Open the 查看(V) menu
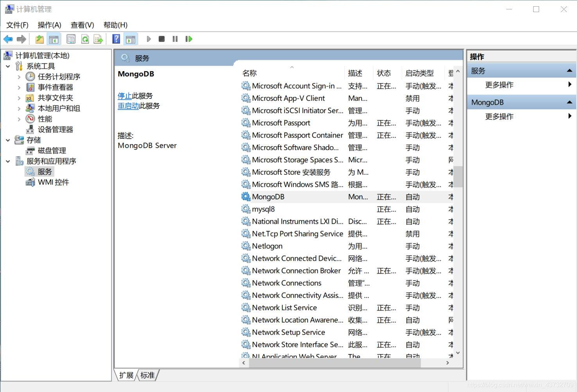Screen dimensions: 577x392 pyautogui.click(x=82, y=25)
